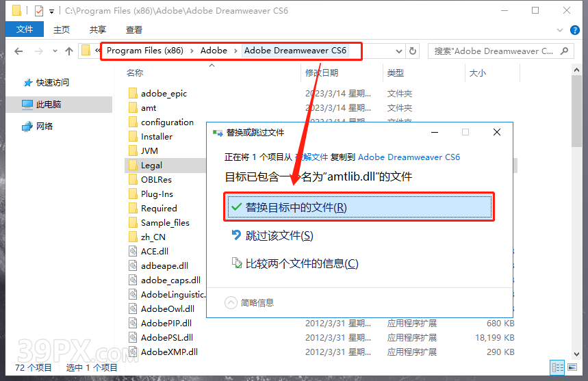
Task: Choose skip this file option
Action: pos(272,235)
